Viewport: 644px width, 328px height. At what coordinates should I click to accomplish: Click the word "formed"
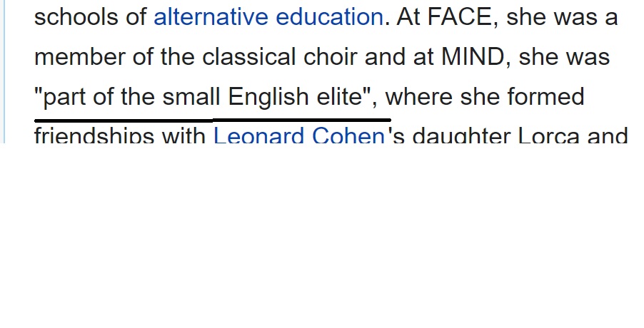click(546, 97)
